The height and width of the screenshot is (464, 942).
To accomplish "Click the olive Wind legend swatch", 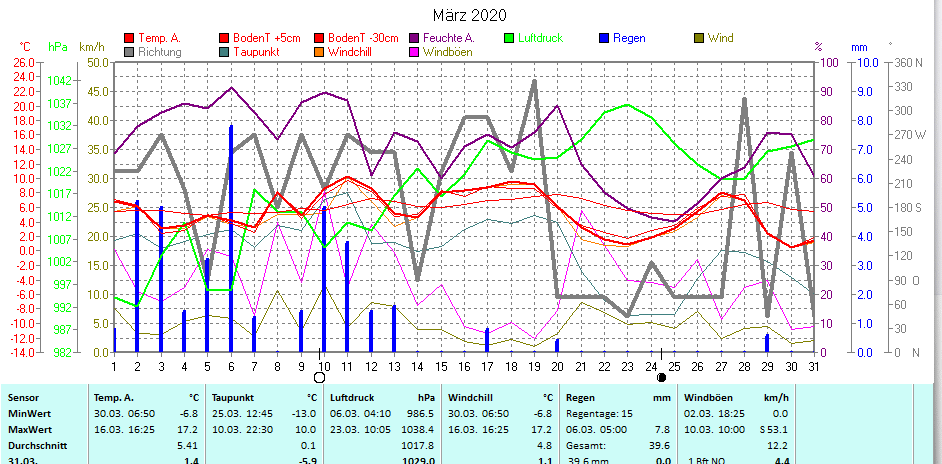I will (699, 38).
